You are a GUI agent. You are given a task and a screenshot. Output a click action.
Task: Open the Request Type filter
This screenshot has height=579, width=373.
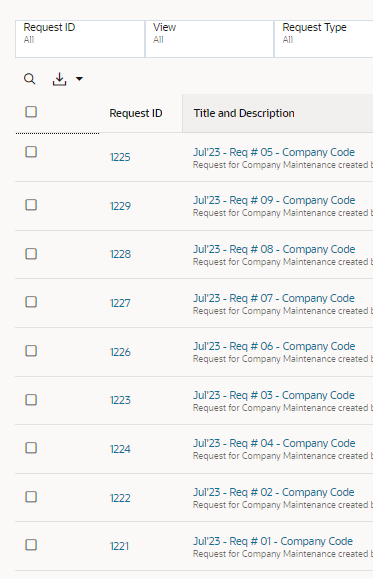coord(324,39)
